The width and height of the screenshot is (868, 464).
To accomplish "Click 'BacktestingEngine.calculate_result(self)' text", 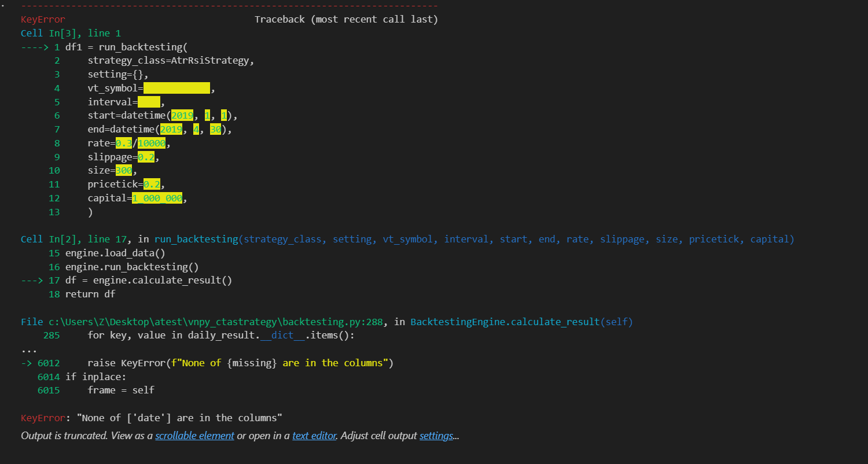I will point(521,322).
